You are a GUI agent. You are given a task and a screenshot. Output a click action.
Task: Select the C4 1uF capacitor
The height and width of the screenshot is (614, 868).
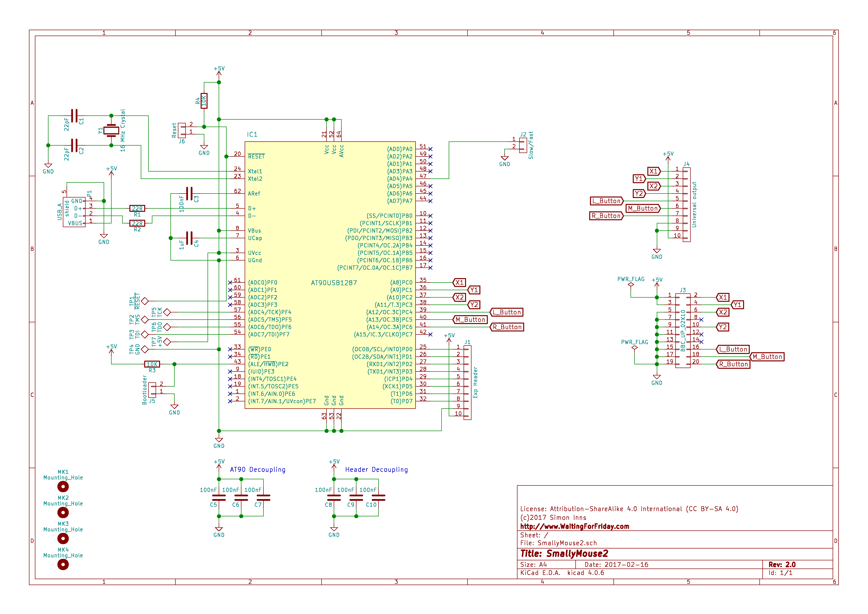[189, 238]
